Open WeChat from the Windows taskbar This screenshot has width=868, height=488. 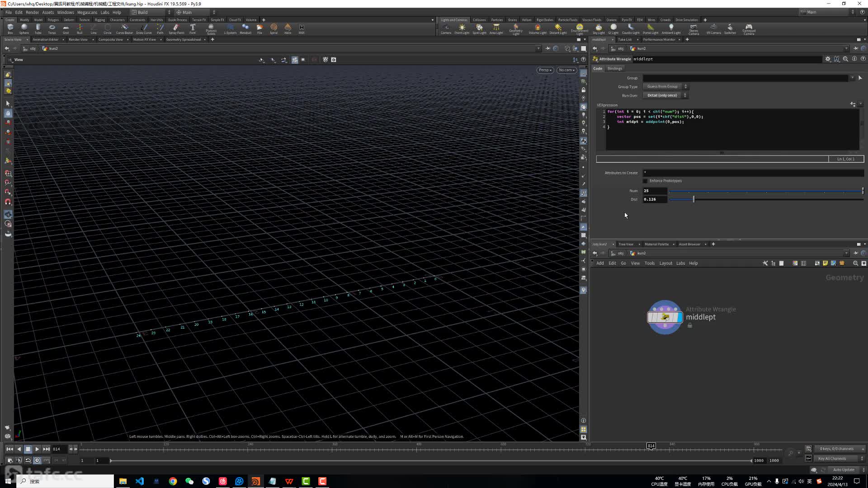(189, 481)
